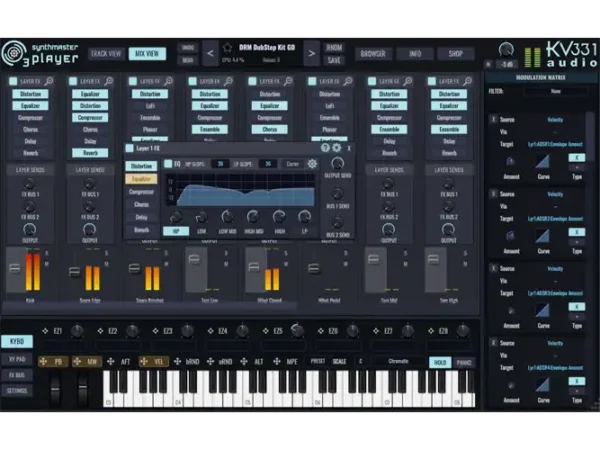
Task: Click the master volume knob
Action: tap(506, 50)
